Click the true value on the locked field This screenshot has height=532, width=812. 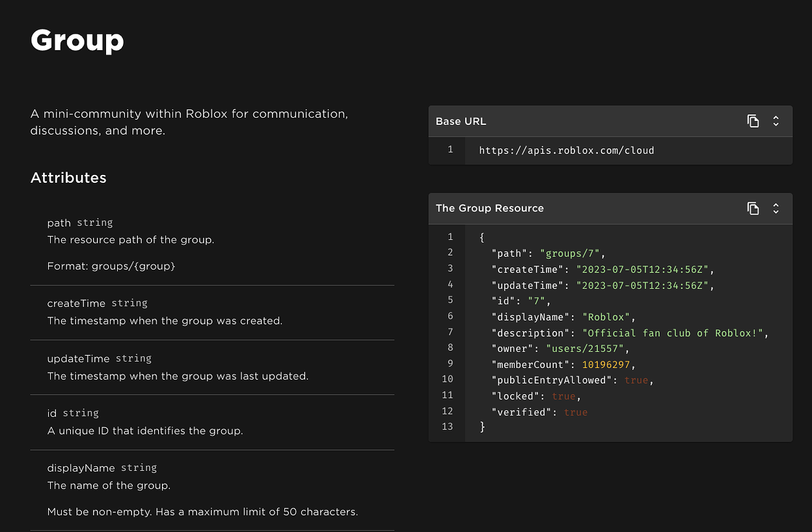point(564,396)
